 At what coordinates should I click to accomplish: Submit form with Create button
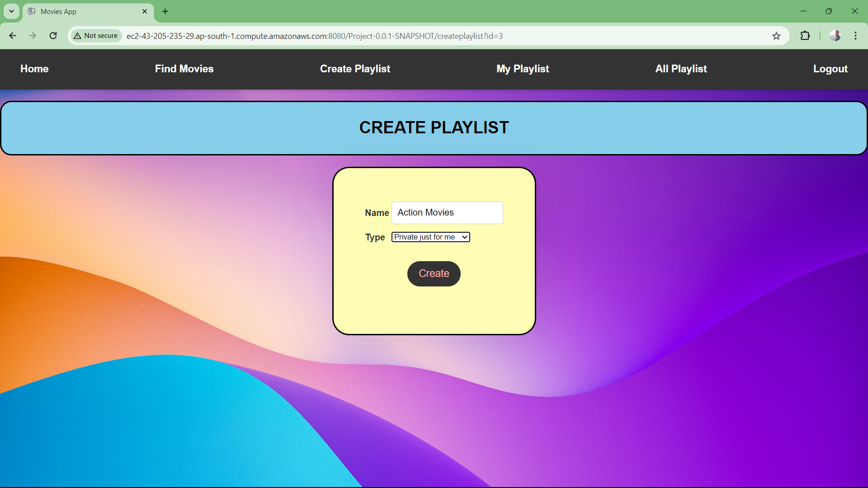pos(434,273)
